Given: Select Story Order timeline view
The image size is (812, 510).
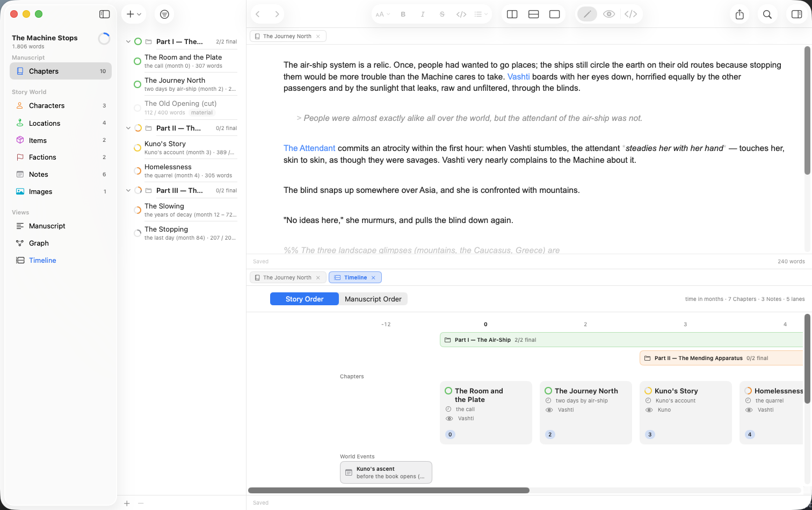Looking at the screenshot, I should coord(305,299).
